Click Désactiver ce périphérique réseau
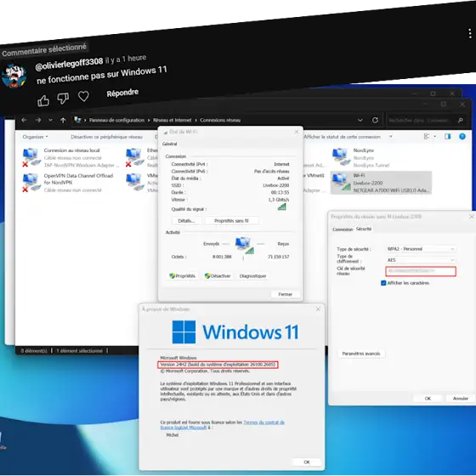476x476 pixels. click(106, 137)
